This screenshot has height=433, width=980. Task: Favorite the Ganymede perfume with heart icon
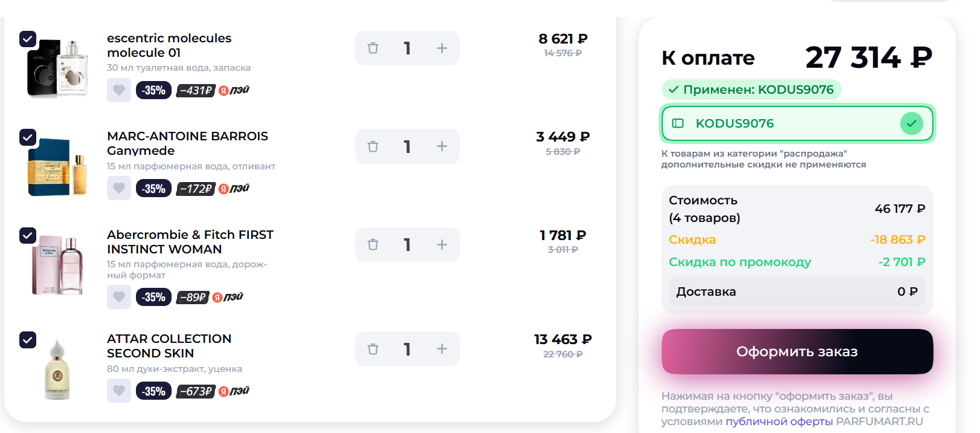click(x=119, y=188)
